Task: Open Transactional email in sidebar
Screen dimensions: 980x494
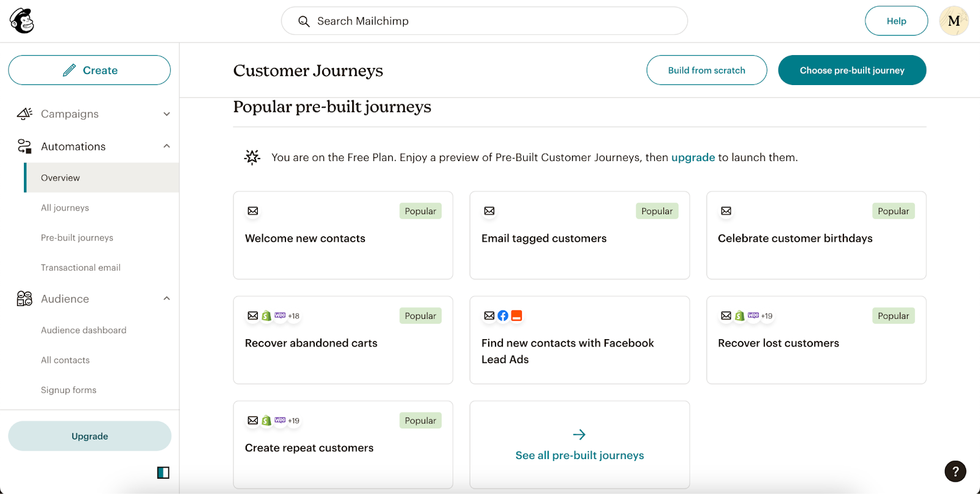Action: click(x=81, y=268)
